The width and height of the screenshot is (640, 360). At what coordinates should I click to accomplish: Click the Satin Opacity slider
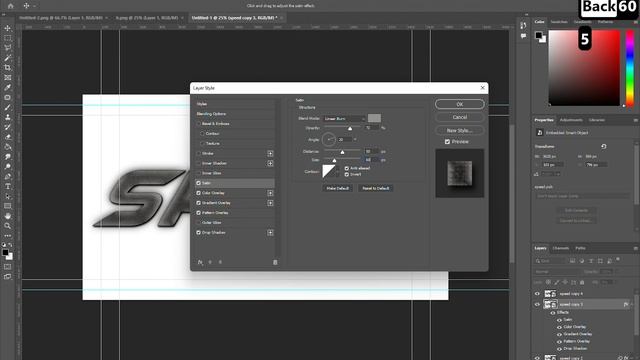coord(342,128)
